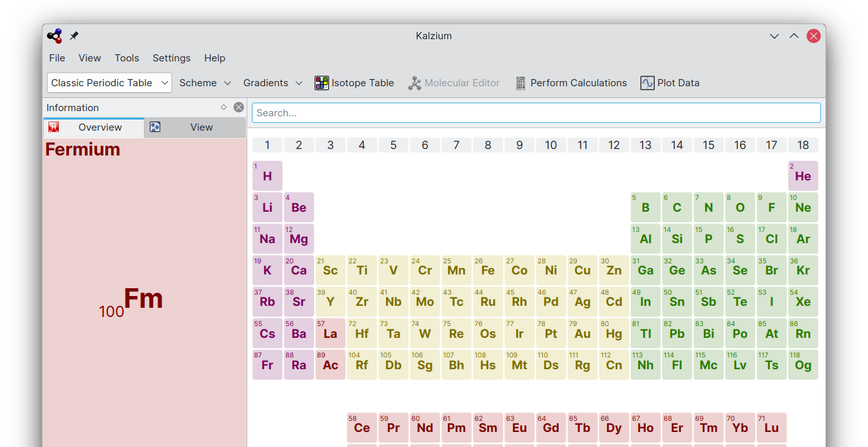Image resolution: width=868 pixels, height=447 pixels.
Task: Float the Information panel with diamond icon
Action: [224, 107]
